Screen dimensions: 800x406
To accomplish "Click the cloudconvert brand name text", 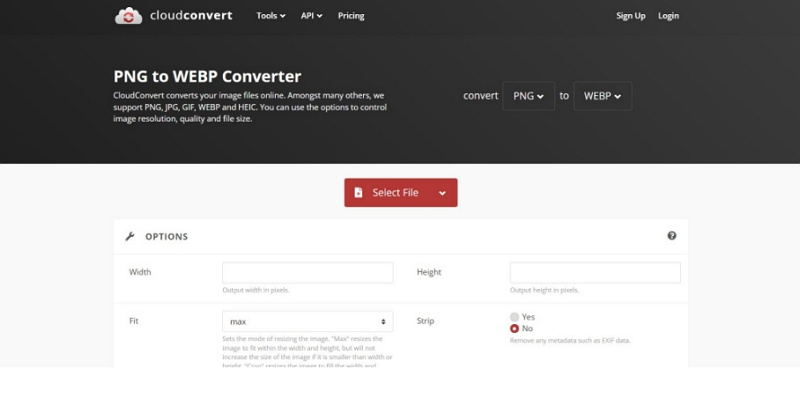I will coord(190,16).
